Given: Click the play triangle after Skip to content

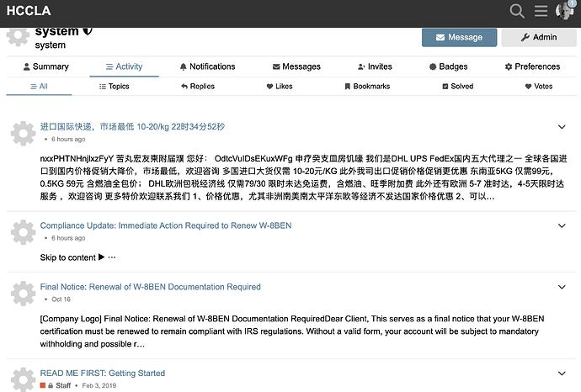Looking at the screenshot, I should (x=101, y=257).
